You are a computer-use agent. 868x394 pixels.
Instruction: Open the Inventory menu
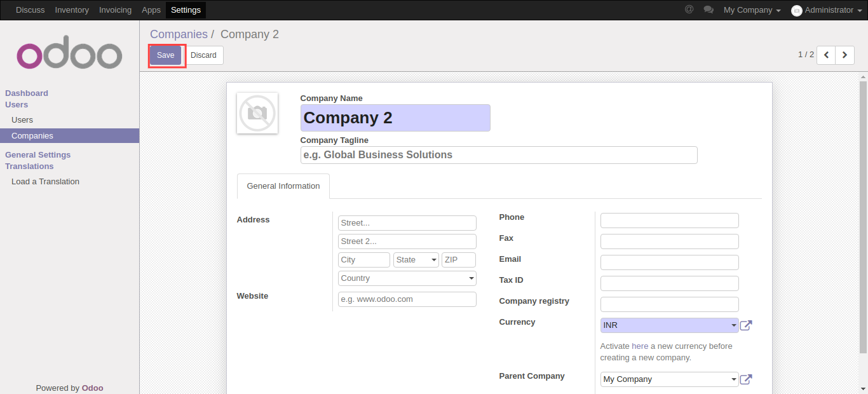point(72,10)
